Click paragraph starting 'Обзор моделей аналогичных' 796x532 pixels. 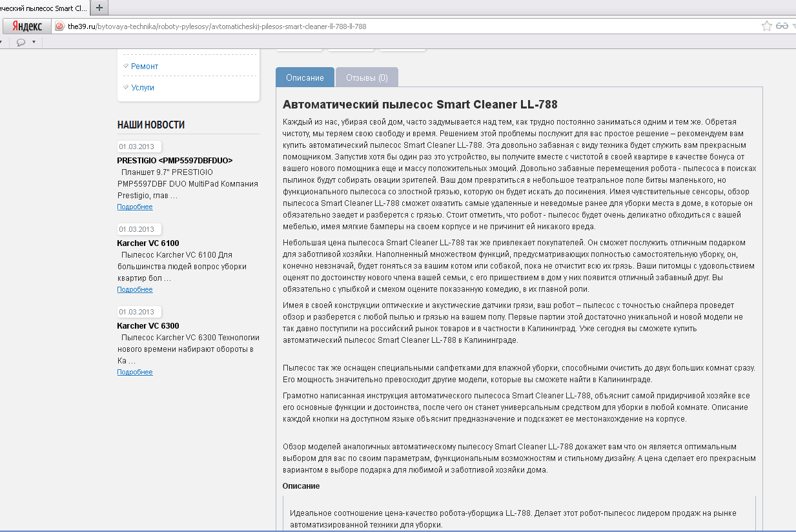point(519,458)
